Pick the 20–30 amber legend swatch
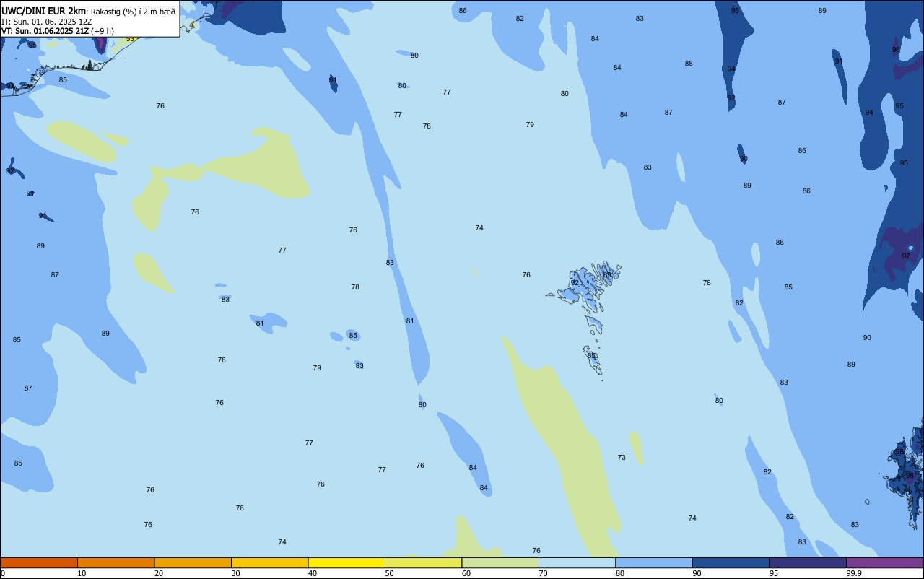The height and width of the screenshot is (579, 924). (193, 562)
